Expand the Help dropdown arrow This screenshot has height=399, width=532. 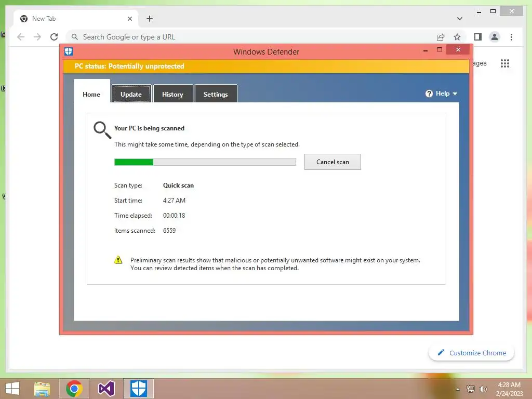click(455, 94)
